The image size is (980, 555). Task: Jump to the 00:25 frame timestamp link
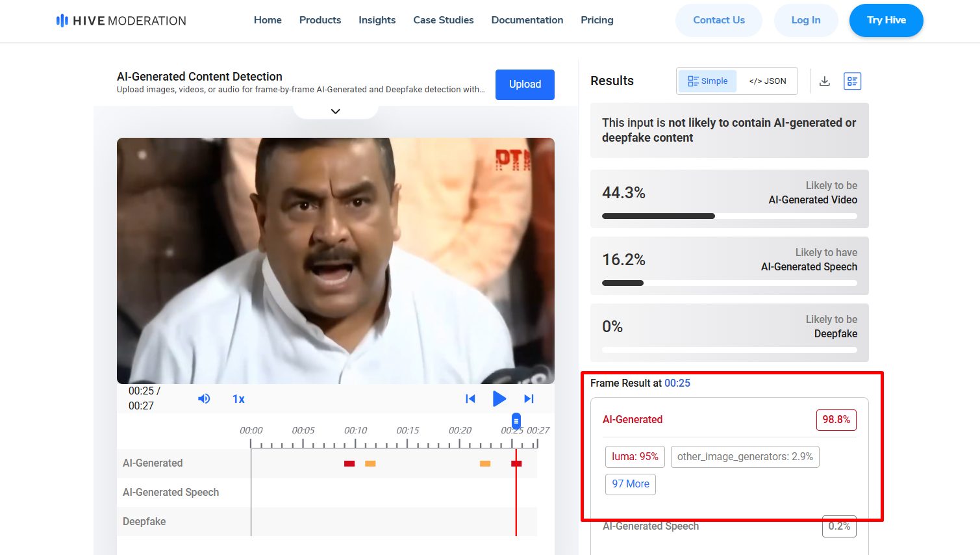[677, 383]
